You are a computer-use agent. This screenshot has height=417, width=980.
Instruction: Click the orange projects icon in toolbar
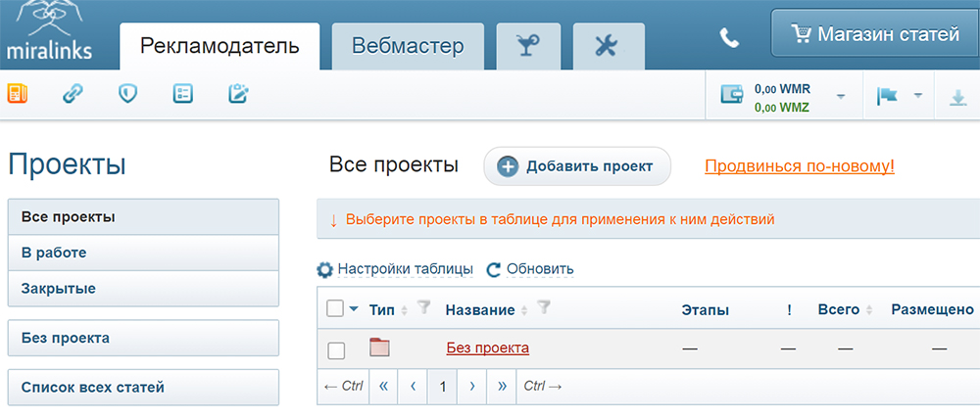point(18,94)
